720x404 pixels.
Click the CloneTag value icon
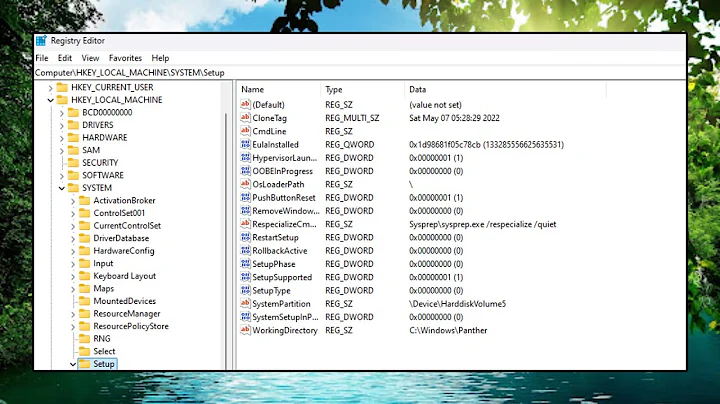coord(245,118)
